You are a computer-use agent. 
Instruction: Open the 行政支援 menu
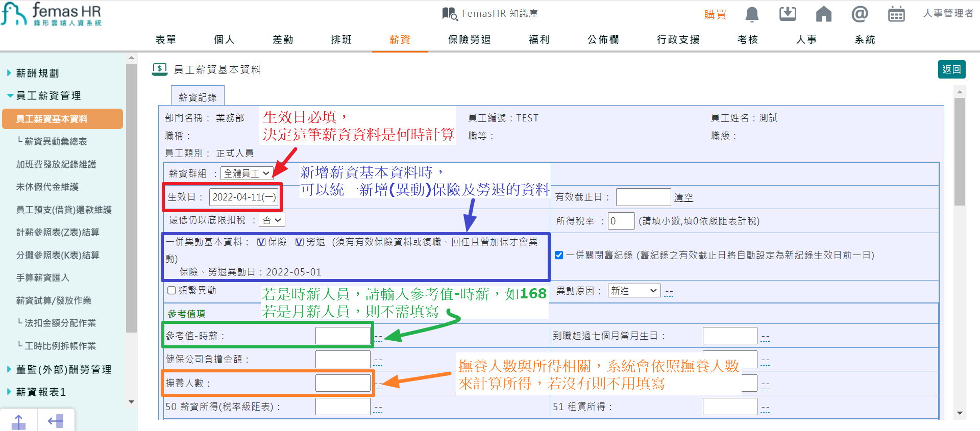[678, 40]
